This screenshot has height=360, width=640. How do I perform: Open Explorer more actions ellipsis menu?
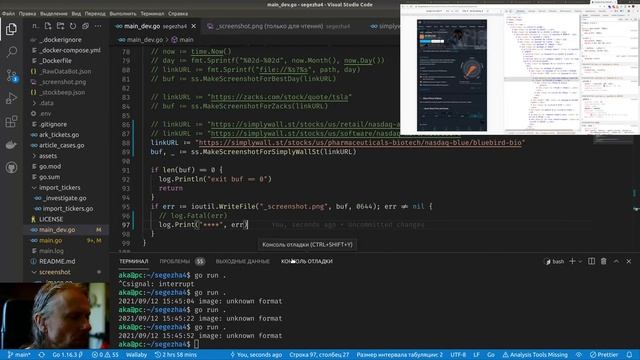[98, 26]
